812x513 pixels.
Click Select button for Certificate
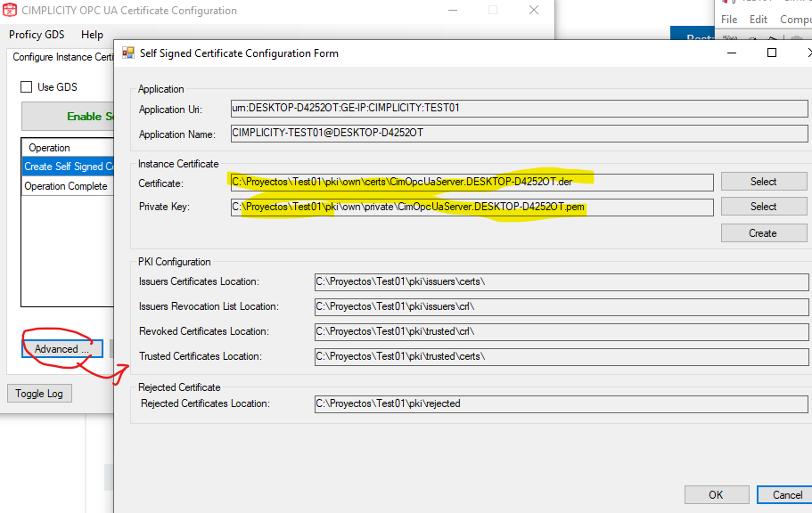(764, 182)
